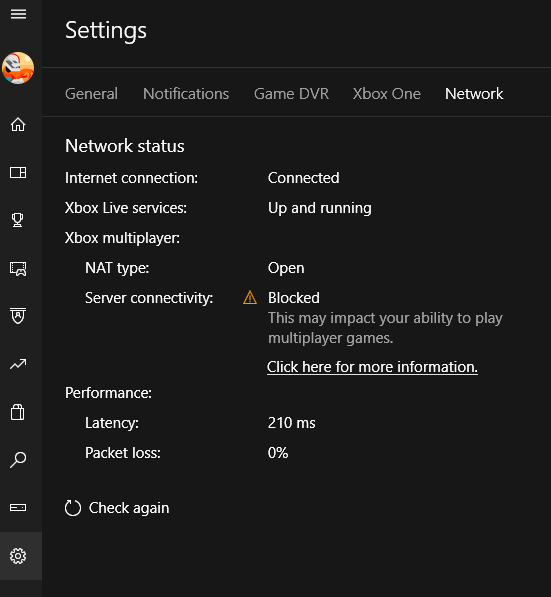This screenshot has width=551, height=597.
Task: Switch to the Notifications tab
Action: click(186, 94)
